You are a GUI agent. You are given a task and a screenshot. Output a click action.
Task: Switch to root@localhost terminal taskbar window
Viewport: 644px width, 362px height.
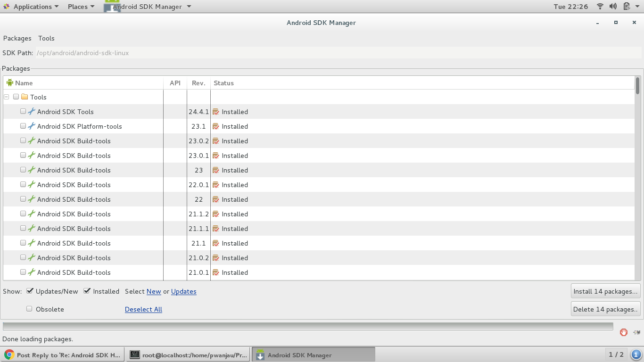188,355
